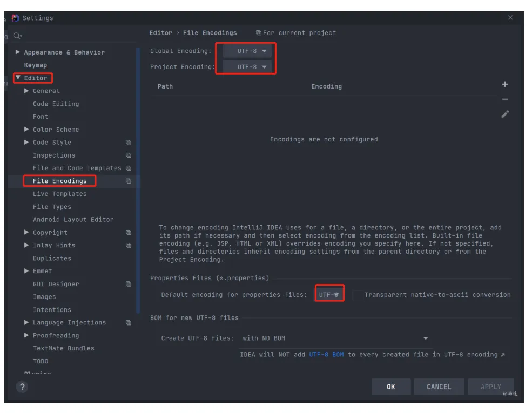The image size is (532, 413).
Task: Open the Create UTF-8 files dropdown
Action: [x=335, y=338]
